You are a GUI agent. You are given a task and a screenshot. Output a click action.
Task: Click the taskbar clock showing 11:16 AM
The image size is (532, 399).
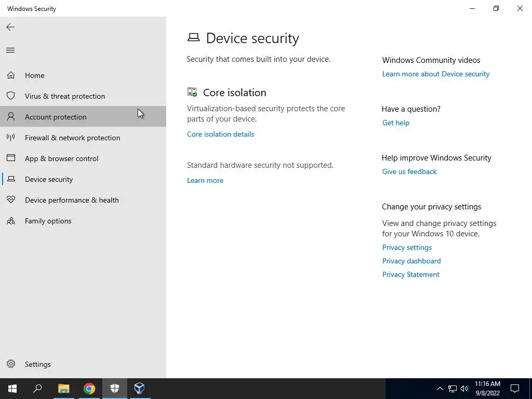[x=487, y=389]
